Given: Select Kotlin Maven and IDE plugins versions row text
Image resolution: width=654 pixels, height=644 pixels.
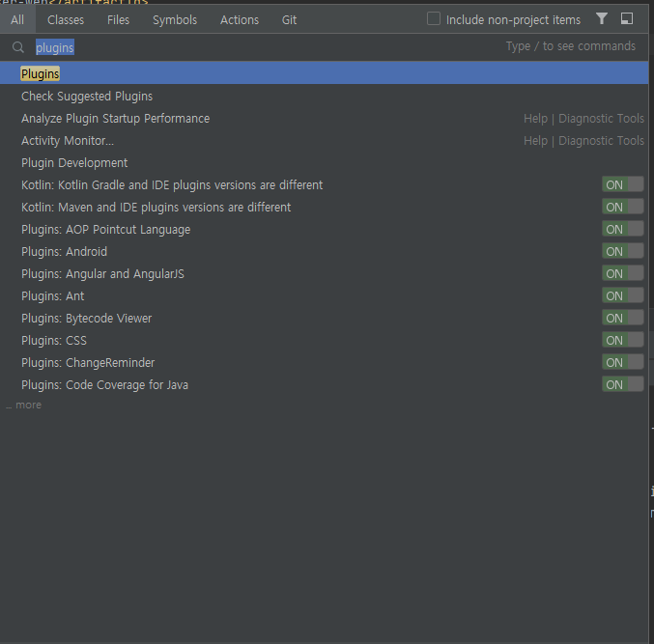Looking at the screenshot, I should point(156,207).
